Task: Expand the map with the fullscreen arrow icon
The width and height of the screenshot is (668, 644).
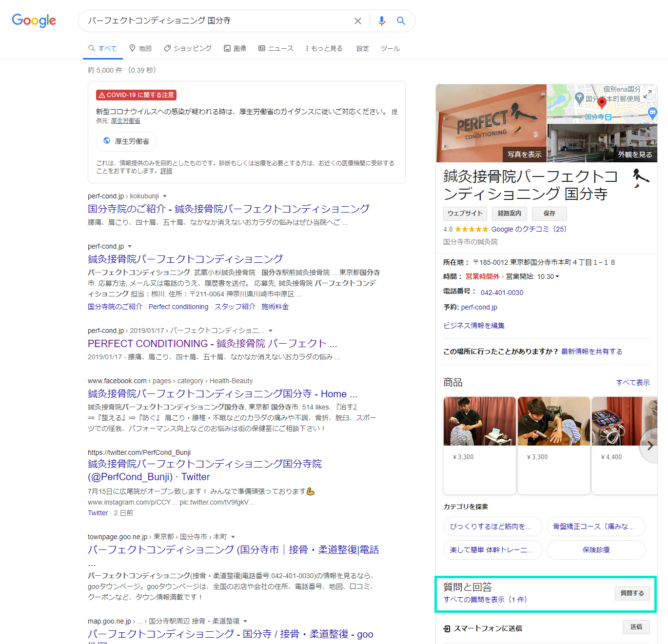Action: point(648,94)
